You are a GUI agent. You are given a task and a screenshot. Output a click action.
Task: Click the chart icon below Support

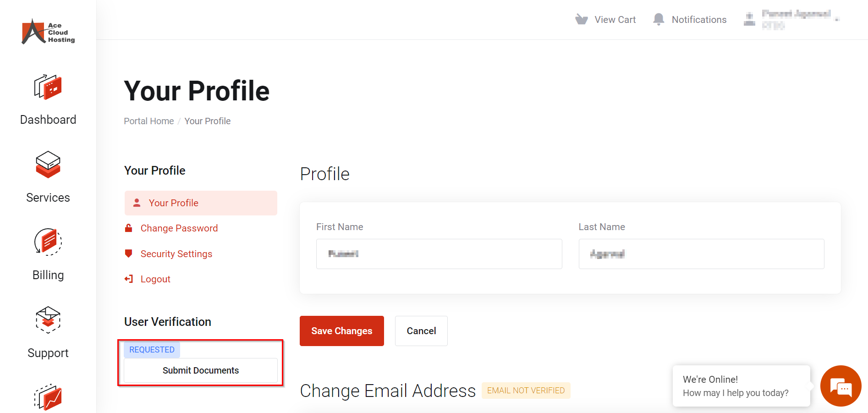coord(48,397)
